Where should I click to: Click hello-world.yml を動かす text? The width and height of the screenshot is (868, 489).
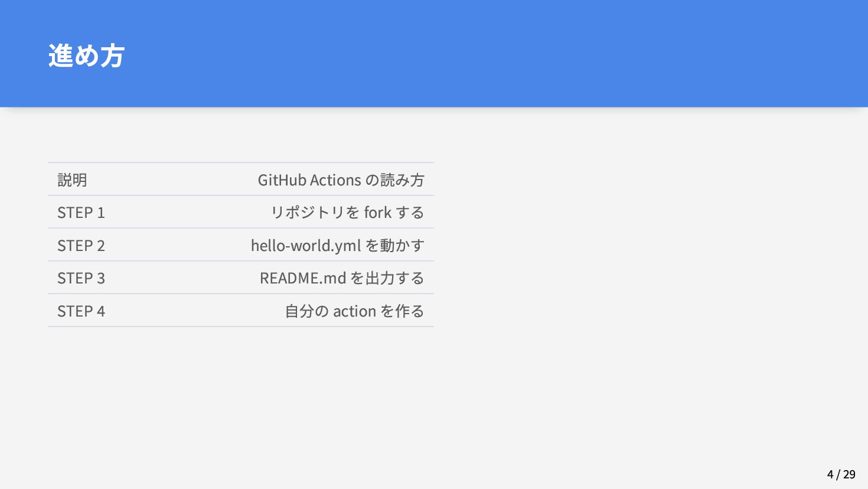click(338, 245)
